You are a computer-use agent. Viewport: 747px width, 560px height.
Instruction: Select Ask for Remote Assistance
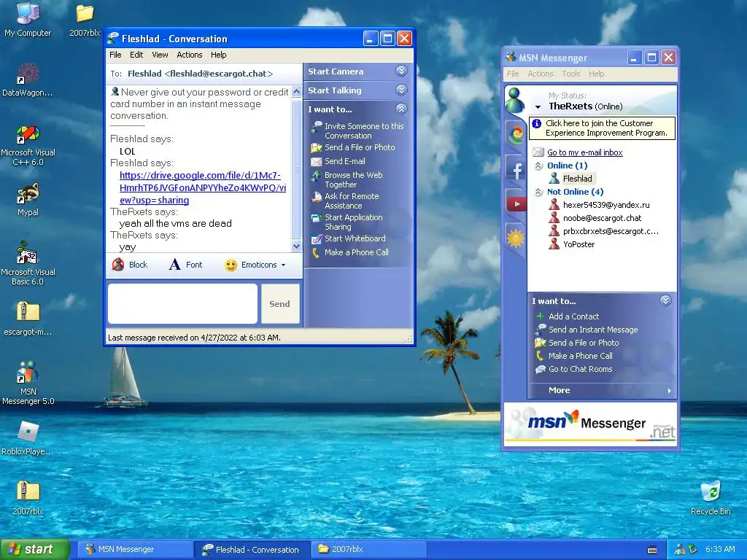[351, 201]
